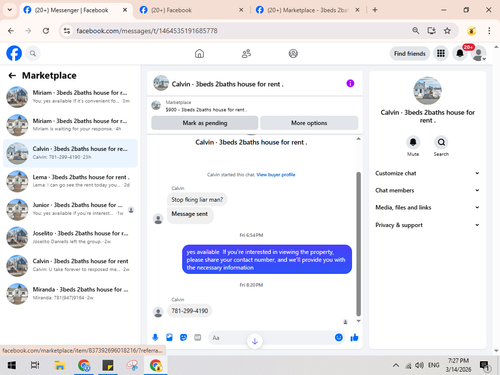Open Miranda 3beds 2baths conversation

tap(70, 294)
